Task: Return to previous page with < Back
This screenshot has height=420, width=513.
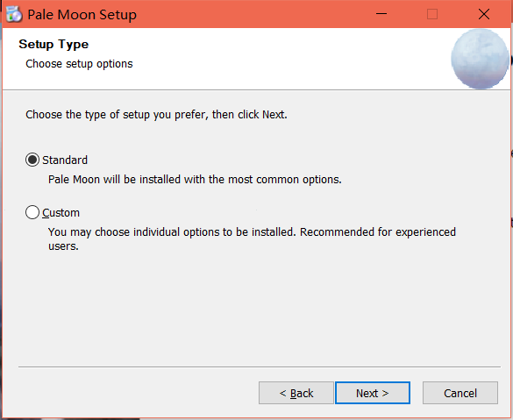Action: (296, 393)
